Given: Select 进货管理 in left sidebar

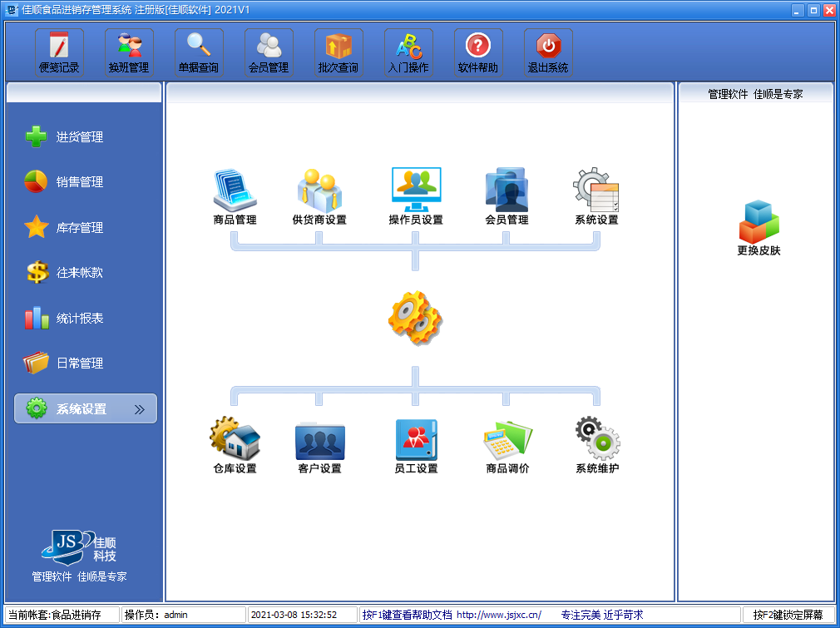Looking at the screenshot, I should (x=79, y=137).
